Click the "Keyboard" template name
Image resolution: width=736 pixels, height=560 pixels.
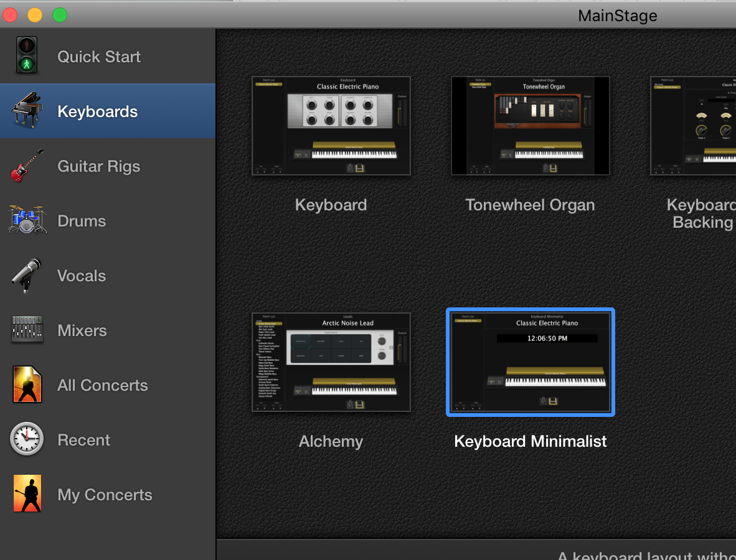pos(331,205)
